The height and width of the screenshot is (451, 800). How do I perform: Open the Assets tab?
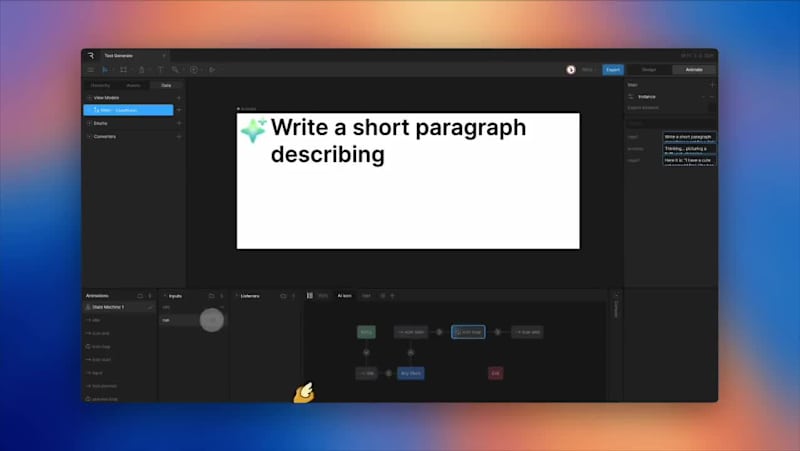[133, 85]
